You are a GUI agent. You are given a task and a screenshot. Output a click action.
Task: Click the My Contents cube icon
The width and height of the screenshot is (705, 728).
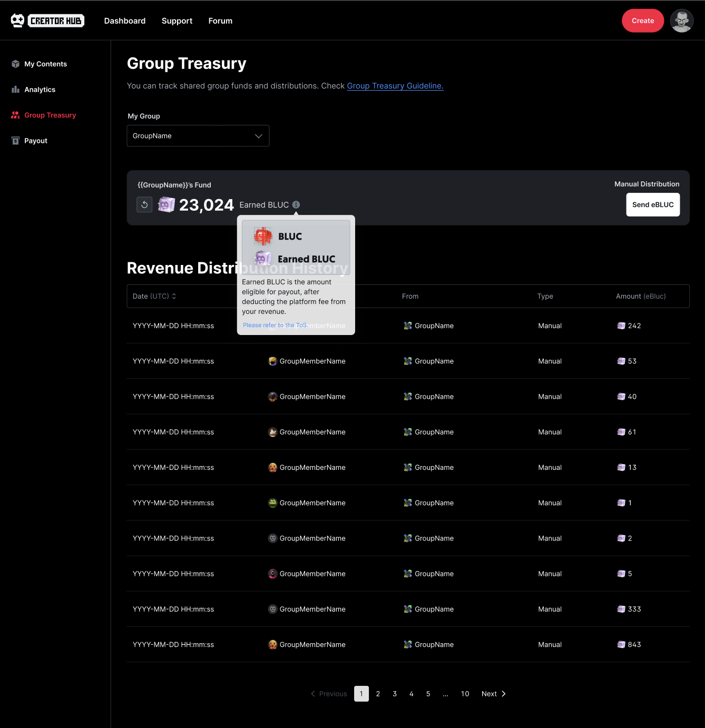point(15,64)
